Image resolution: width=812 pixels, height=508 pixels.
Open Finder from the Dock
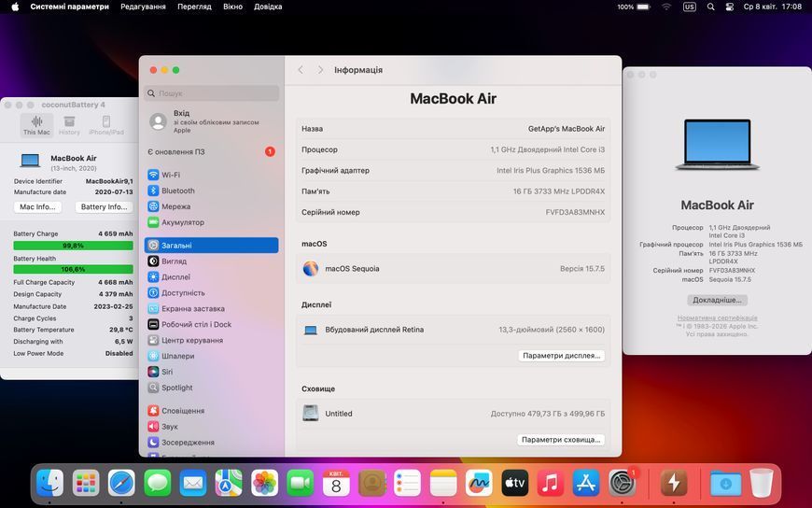pyautogui.click(x=49, y=483)
